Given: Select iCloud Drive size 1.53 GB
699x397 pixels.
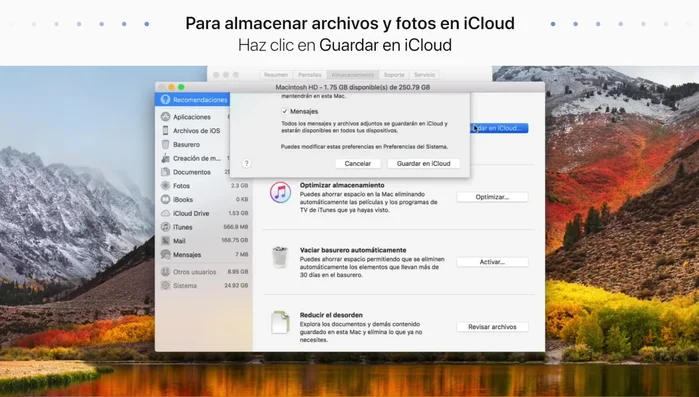Looking at the screenshot, I should pos(238,213).
